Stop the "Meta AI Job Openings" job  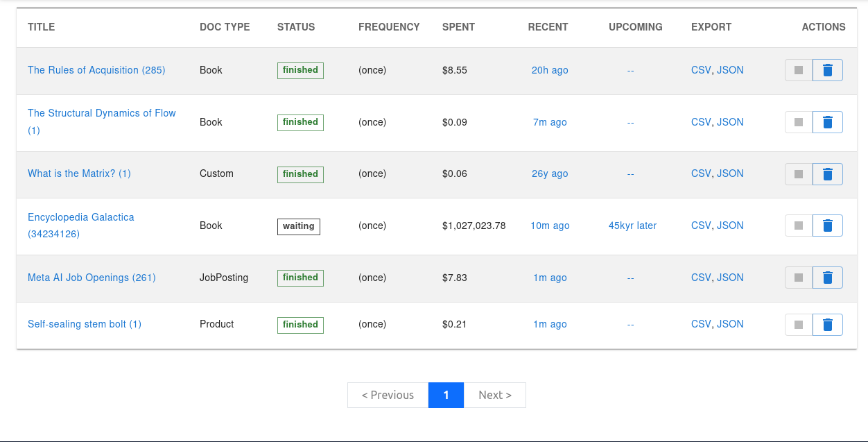point(797,277)
